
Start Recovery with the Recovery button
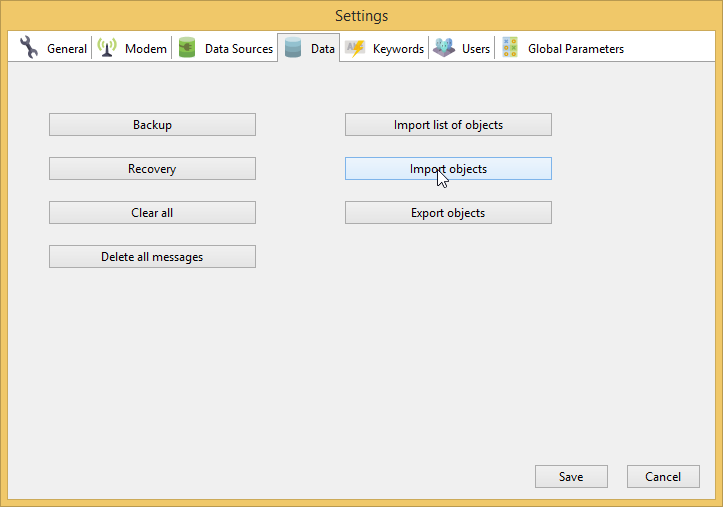pos(152,169)
